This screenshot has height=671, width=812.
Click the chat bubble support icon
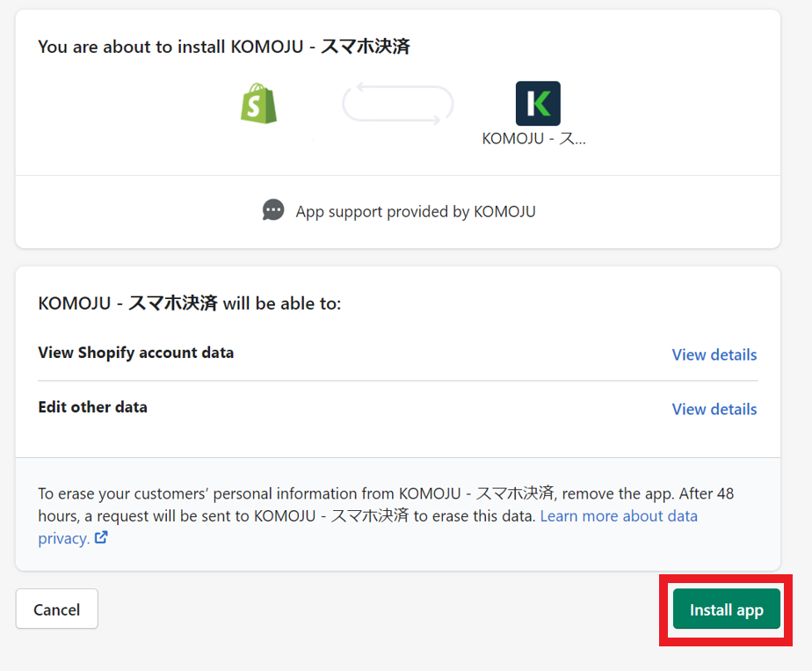tap(273, 210)
